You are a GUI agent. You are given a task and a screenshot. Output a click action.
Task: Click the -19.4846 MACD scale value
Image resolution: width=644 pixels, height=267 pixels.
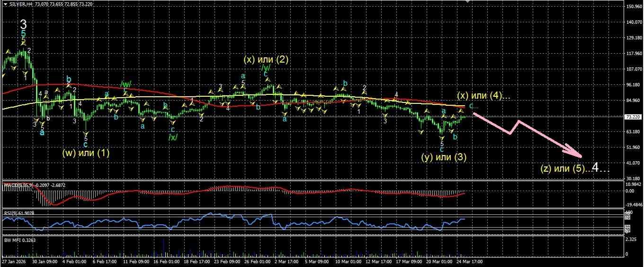tap(634, 205)
